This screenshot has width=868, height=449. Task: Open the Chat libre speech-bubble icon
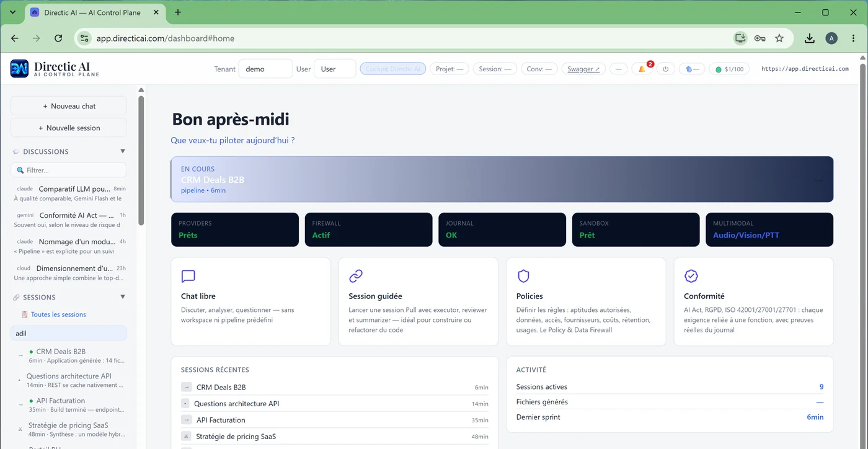click(188, 276)
